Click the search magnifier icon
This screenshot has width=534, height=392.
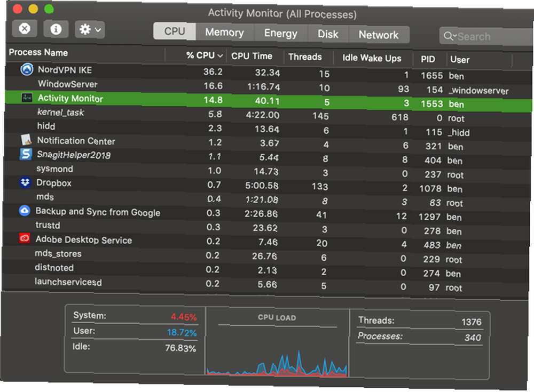tap(449, 36)
